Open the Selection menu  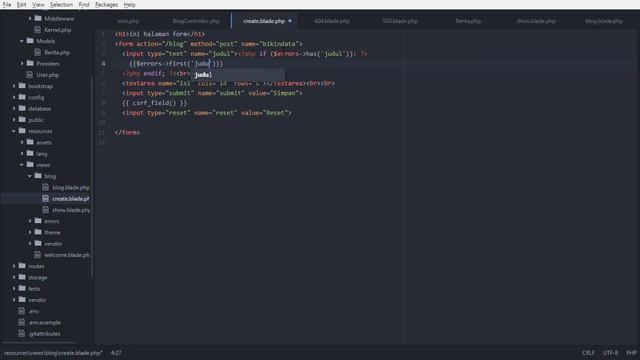tap(61, 4)
